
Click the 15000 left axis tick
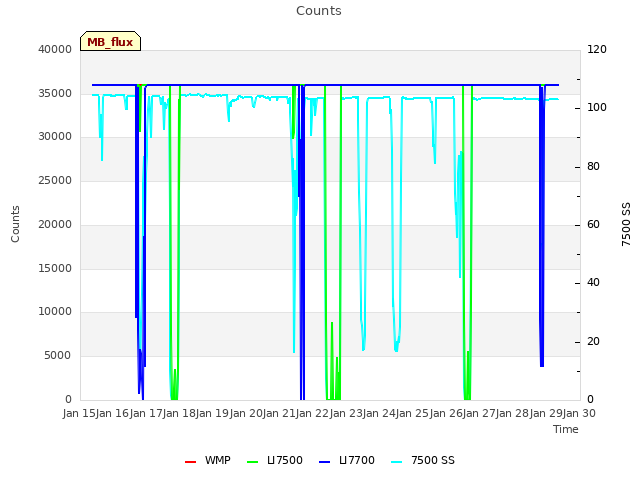coord(55,269)
